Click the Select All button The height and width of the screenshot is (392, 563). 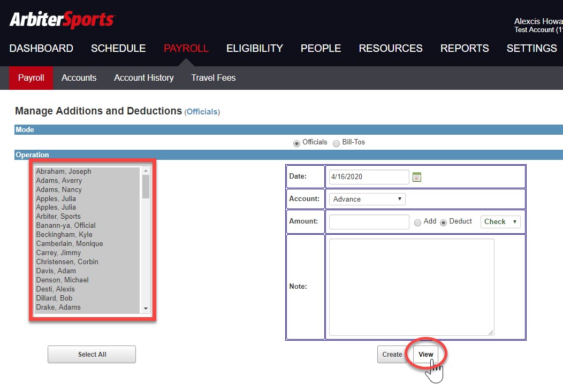[x=92, y=355]
